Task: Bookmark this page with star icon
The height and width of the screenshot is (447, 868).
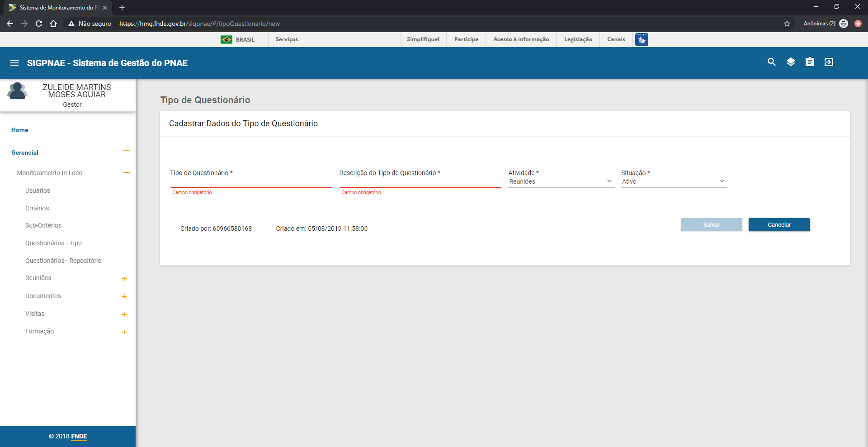Action: [787, 24]
